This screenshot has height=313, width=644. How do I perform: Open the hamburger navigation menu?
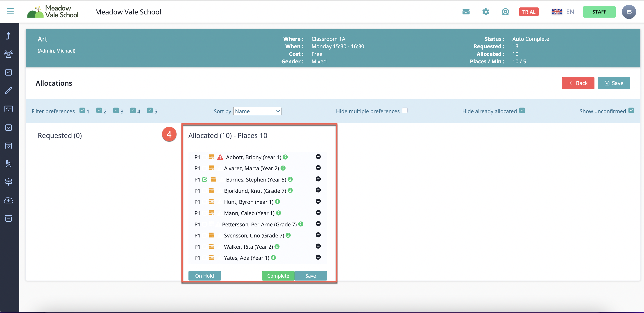point(10,11)
